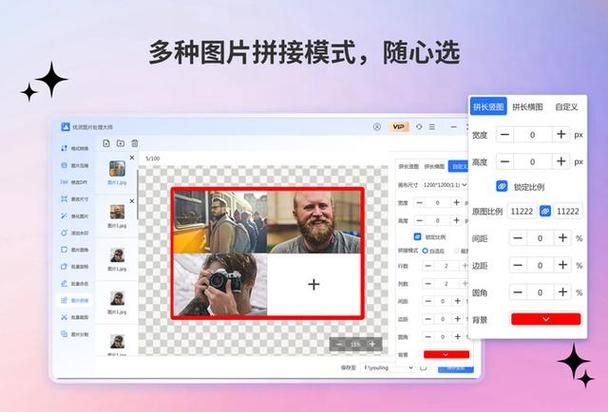Click the add file icon above the image list
The image size is (608, 412).
pyautogui.click(x=106, y=143)
